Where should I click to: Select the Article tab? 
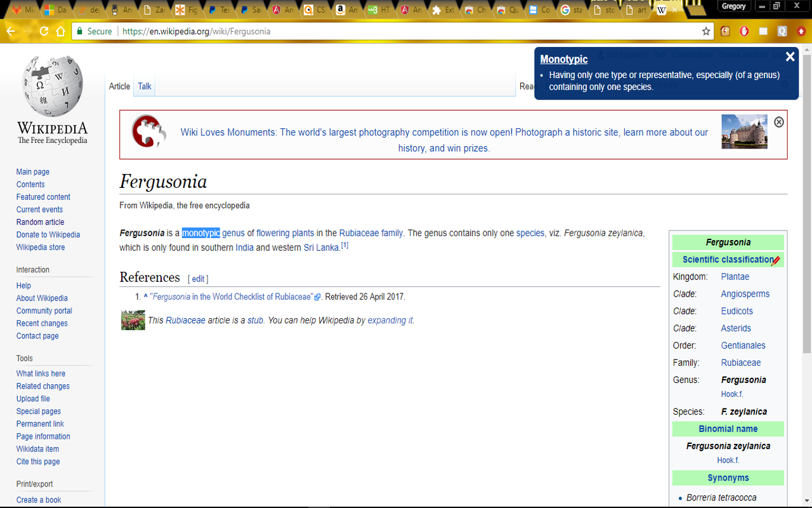[119, 86]
